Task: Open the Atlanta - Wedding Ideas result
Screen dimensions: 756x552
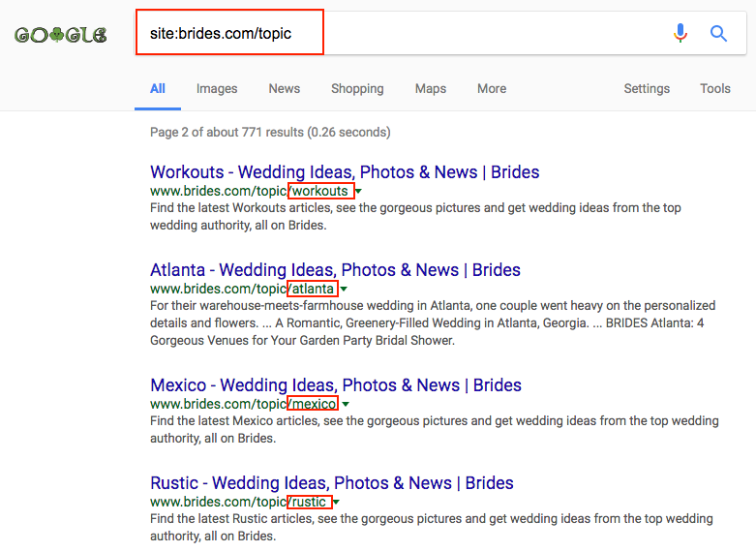Action: tap(335, 270)
